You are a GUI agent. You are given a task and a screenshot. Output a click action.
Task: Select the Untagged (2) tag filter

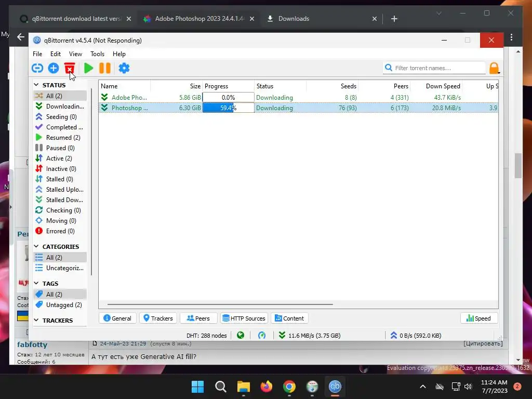60,305
